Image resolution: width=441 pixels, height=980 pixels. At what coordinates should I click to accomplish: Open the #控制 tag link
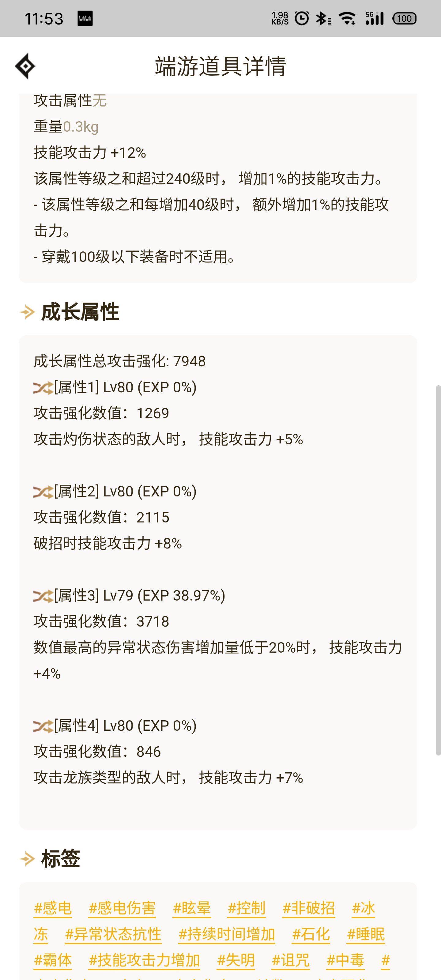(247, 908)
